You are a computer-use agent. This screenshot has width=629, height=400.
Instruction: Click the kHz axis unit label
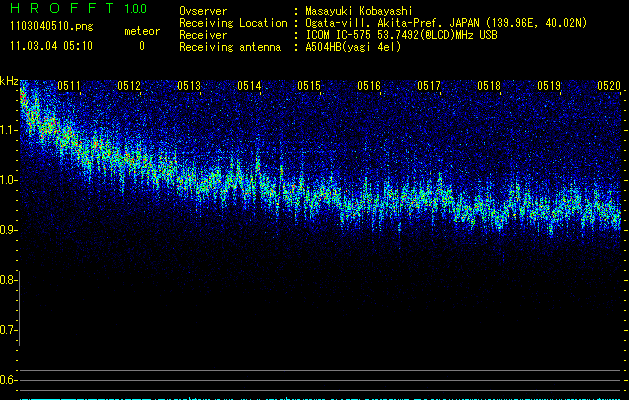[9, 81]
